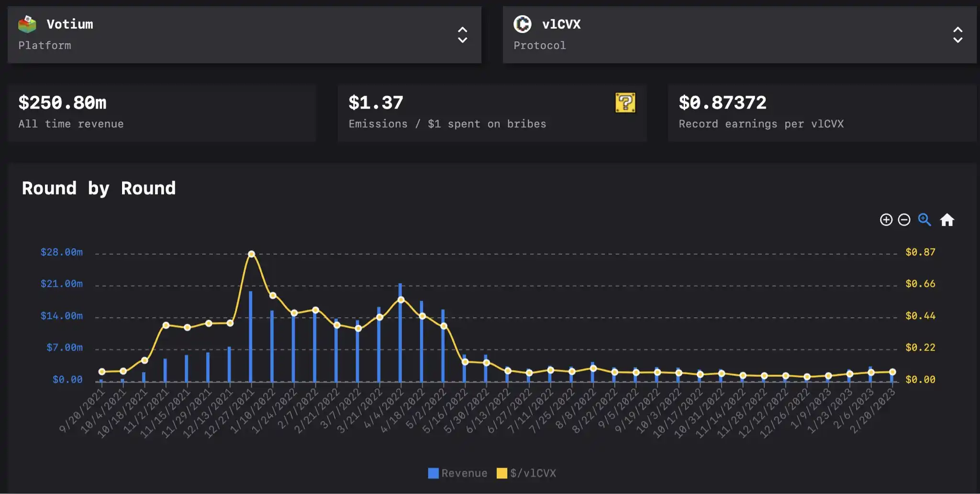The width and height of the screenshot is (980, 494).
Task: Open the Platform selector box
Action: pos(245,35)
